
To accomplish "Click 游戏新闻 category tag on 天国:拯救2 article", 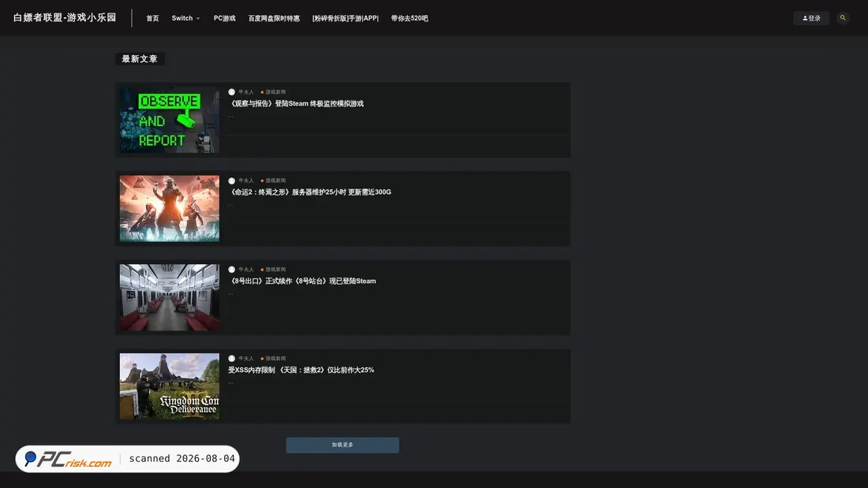I will [274, 359].
